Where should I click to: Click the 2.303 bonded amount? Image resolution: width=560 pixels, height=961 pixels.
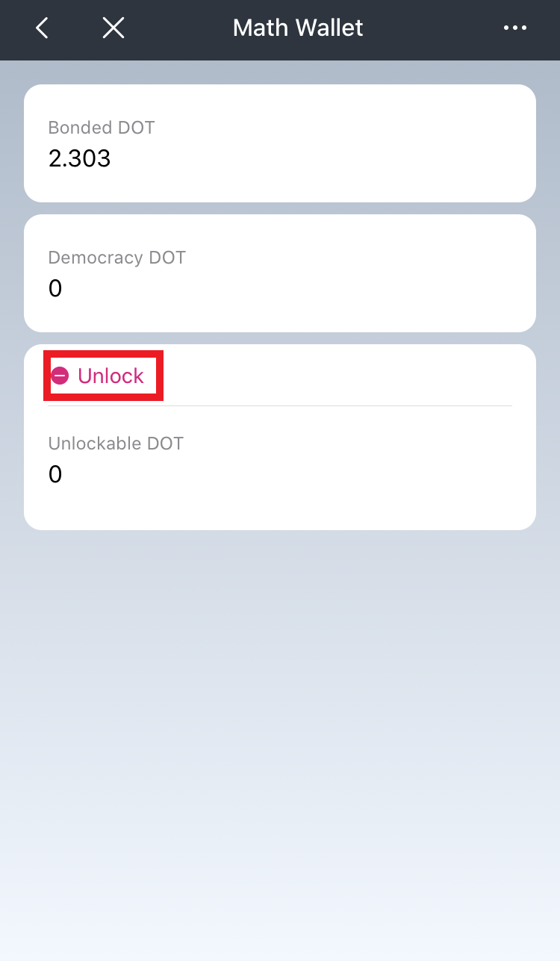(79, 158)
